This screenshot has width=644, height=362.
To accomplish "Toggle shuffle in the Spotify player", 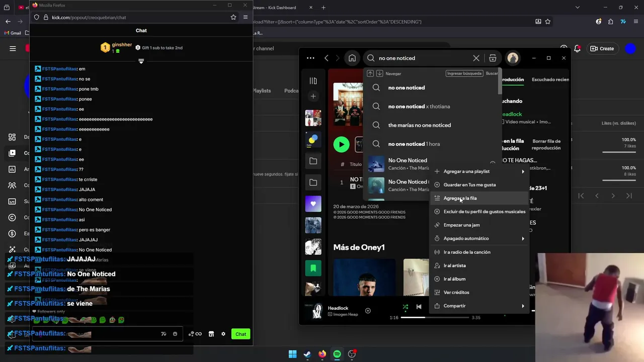I will pos(406,307).
